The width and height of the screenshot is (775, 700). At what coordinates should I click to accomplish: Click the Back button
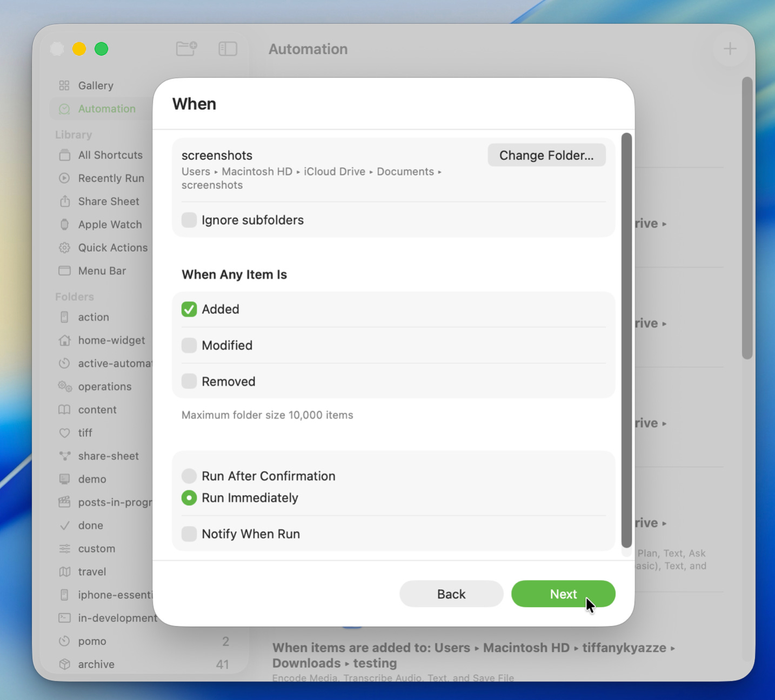tap(451, 594)
